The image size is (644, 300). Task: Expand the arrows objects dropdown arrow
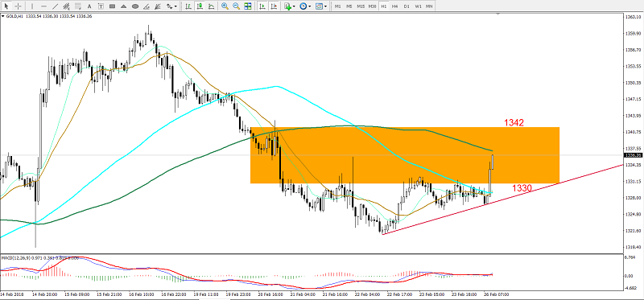[175, 6]
